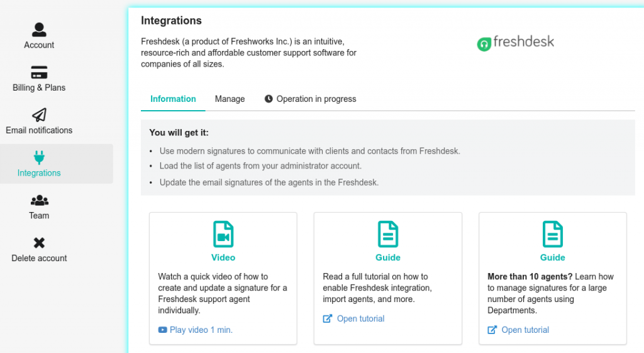Image resolution: width=644 pixels, height=353 pixels.
Task: Click the external link icon in the Freshdesk integration guide
Action: 327,318
